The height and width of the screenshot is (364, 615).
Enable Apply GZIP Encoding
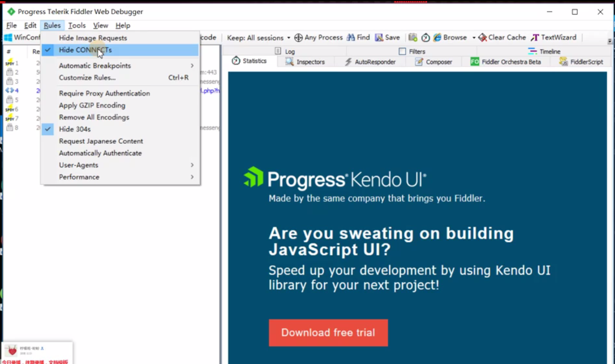(120, 106)
